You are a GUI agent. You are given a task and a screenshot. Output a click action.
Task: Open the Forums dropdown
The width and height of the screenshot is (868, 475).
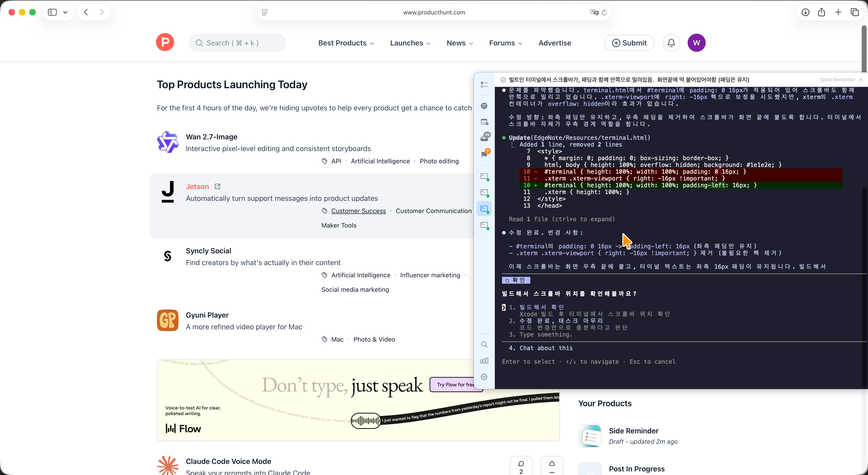point(505,43)
